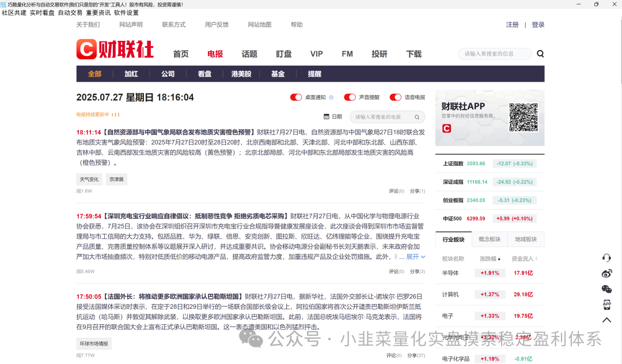Toggle the 语音电报 switch
This screenshot has width=622, height=364.
coord(396,97)
